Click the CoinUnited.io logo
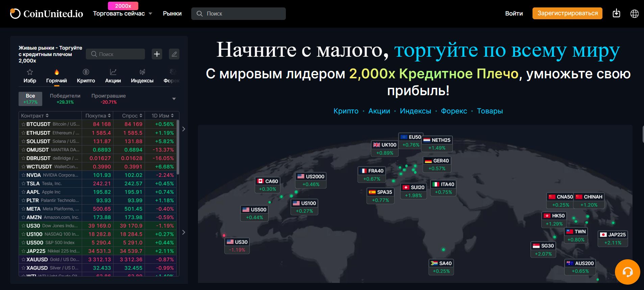The image size is (644, 290). pyautogui.click(x=46, y=14)
